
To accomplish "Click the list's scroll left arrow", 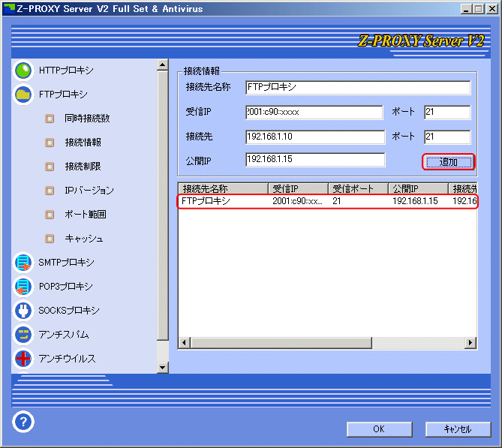I will pos(184,343).
